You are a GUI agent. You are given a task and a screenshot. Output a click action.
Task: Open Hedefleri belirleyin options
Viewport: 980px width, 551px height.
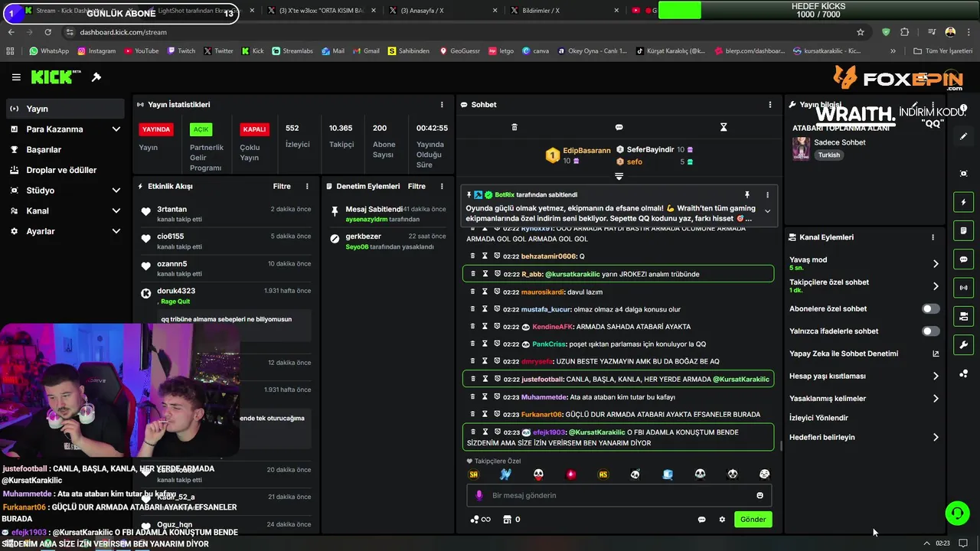(864, 437)
